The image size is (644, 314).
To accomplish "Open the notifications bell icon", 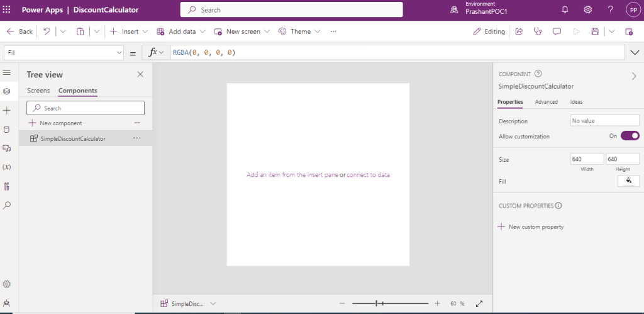I will click(565, 10).
